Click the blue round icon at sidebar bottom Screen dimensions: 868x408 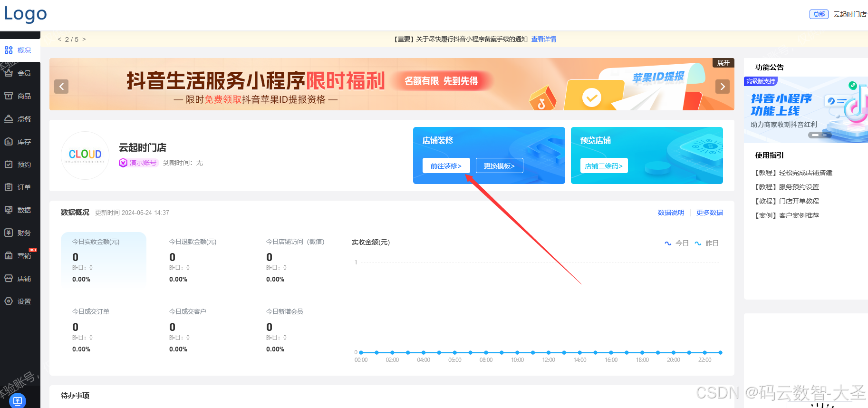pos(18,401)
